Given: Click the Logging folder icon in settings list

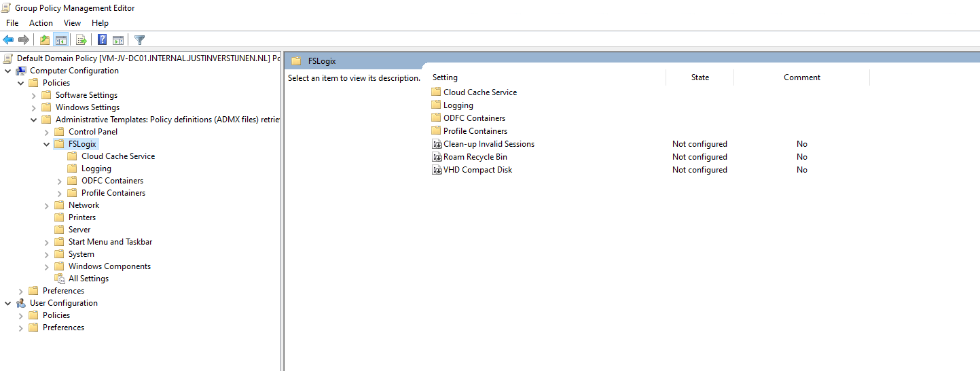Looking at the screenshot, I should 436,105.
